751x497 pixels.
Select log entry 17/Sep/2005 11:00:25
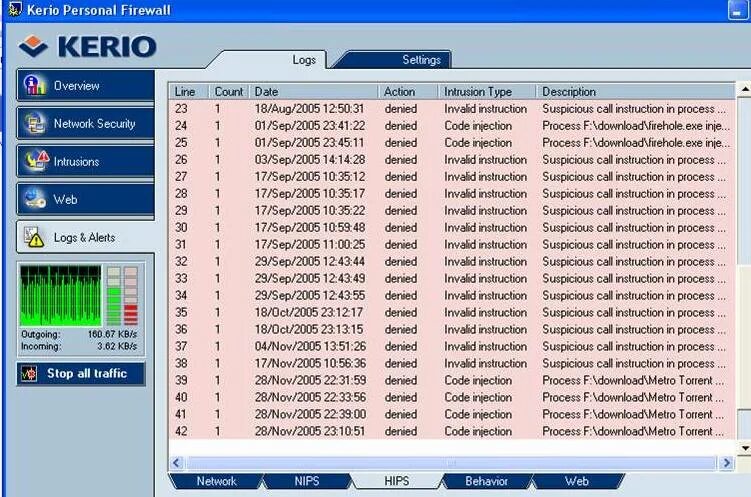452,245
